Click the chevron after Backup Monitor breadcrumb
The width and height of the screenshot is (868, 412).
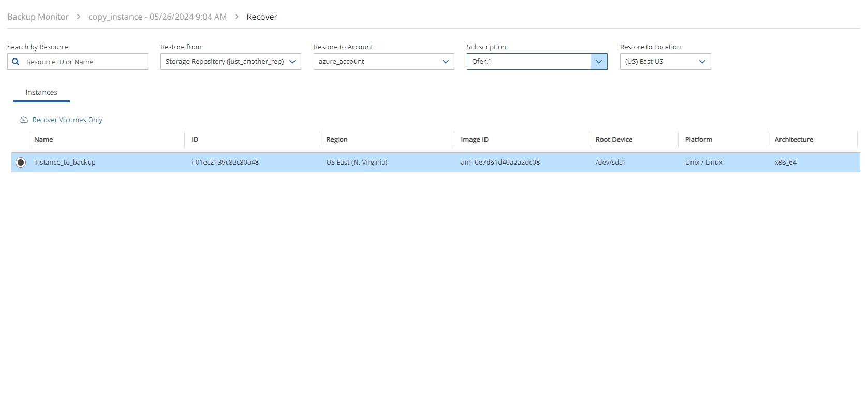click(x=79, y=17)
